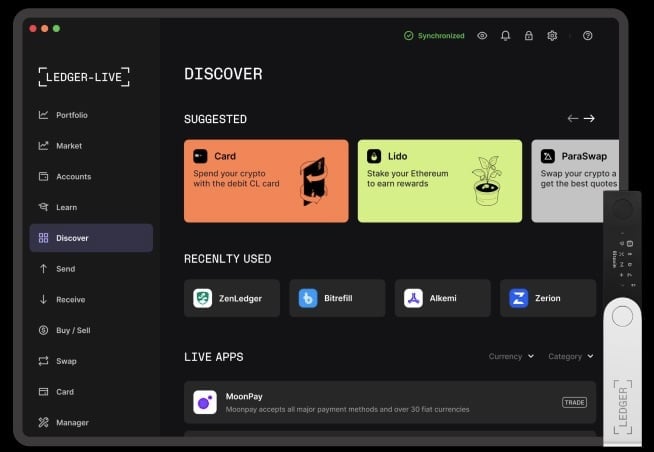
Task: Click the Portfolio chart icon in sidebar
Action: [x=43, y=115]
